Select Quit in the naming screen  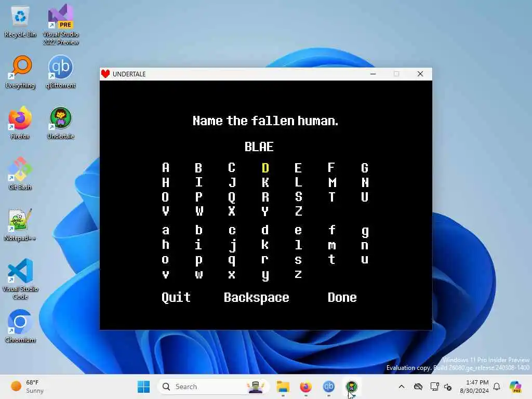pyautogui.click(x=176, y=298)
